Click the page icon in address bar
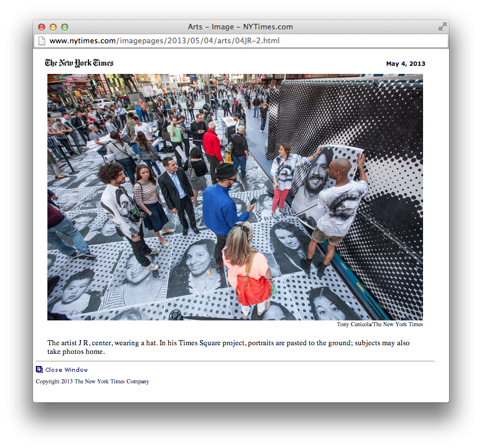 (x=42, y=41)
